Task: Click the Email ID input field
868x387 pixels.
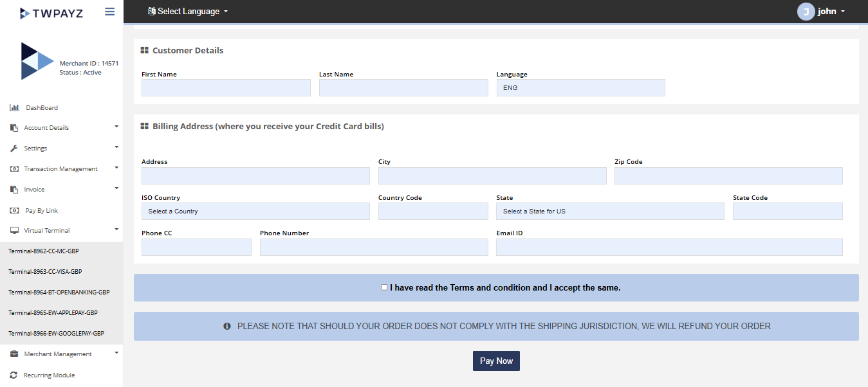Action: [669, 248]
